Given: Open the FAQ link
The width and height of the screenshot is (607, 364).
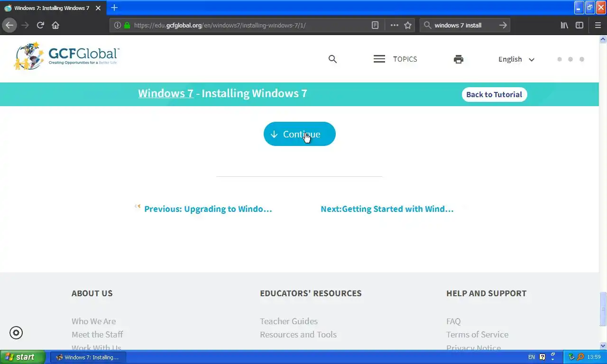Looking at the screenshot, I should [x=453, y=321].
